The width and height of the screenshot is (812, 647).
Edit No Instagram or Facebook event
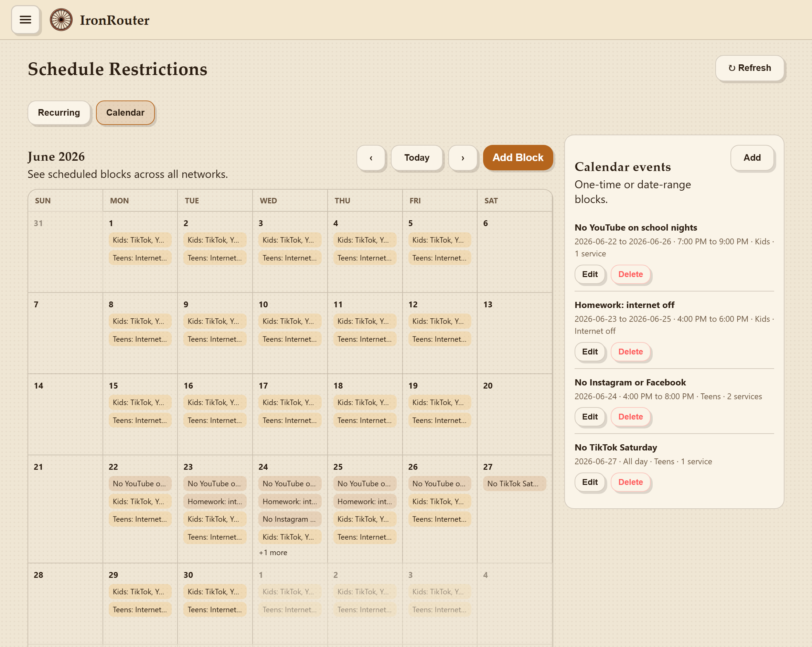(x=589, y=417)
